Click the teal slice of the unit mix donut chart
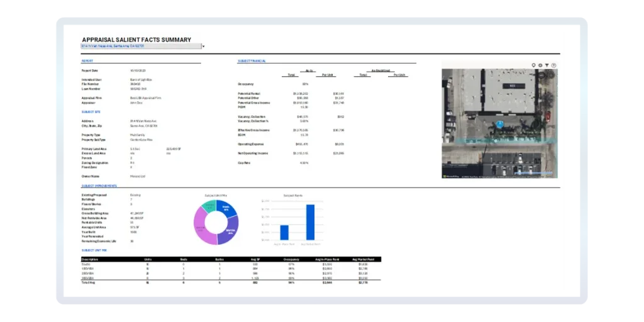This screenshot has height=322, width=644. (x=209, y=205)
